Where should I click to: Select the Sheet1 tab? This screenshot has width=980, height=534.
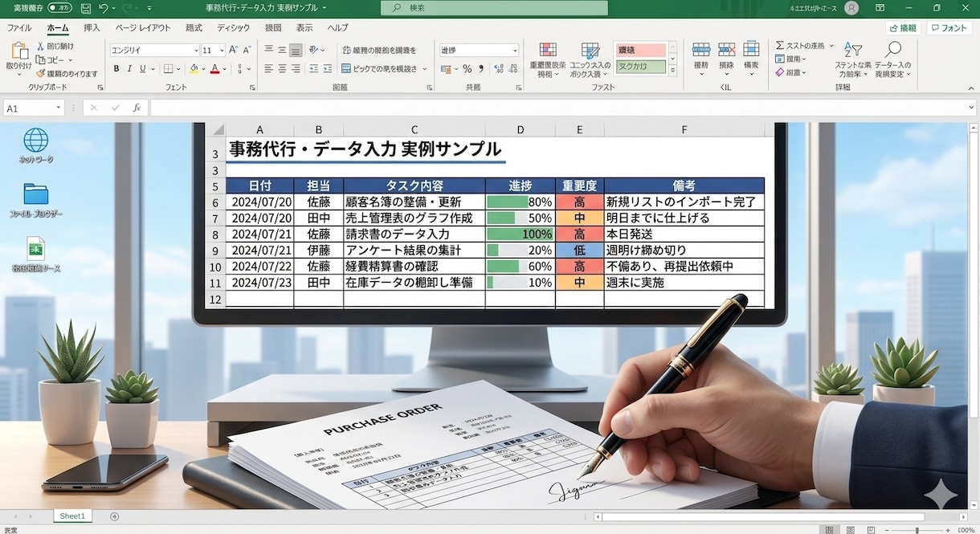[72, 516]
